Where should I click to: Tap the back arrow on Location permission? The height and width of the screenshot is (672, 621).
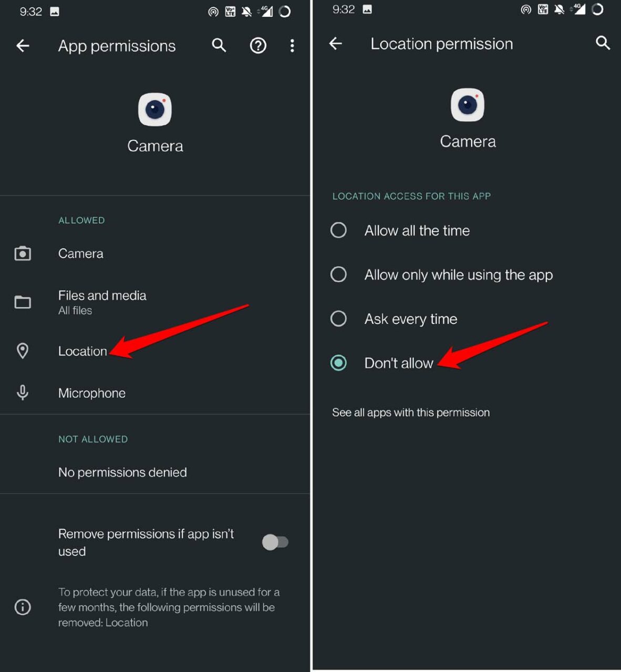pos(336,44)
